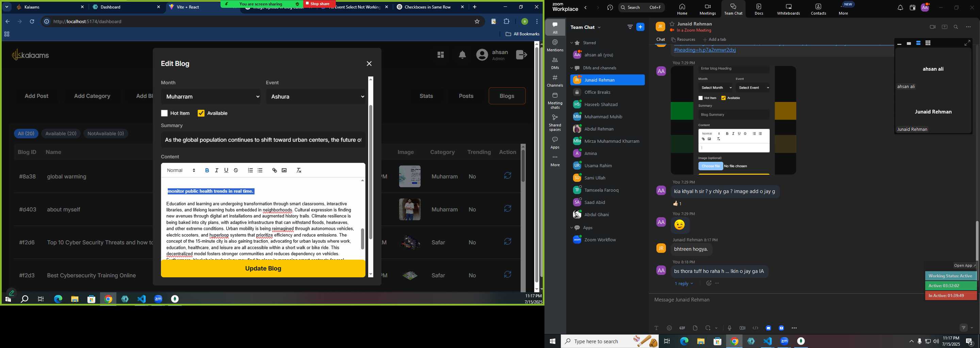This screenshot has width=980, height=348.
Task: Open emoji picker in Zoom message composer
Action: (x=669, y=328)
